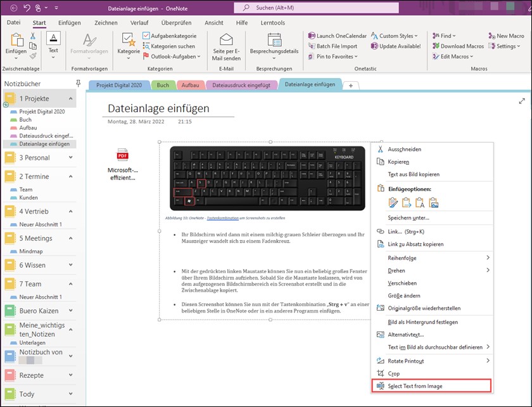This screenshot has width=532, height=407.
Task: Open Settings dropdown in Macros group
Action: (x=504, y=46)
